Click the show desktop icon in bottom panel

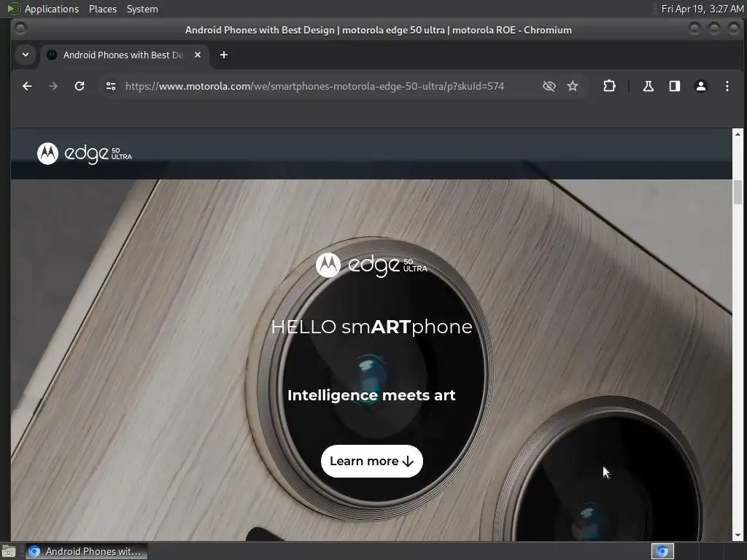pyautogui.click(x=9, y=551)
